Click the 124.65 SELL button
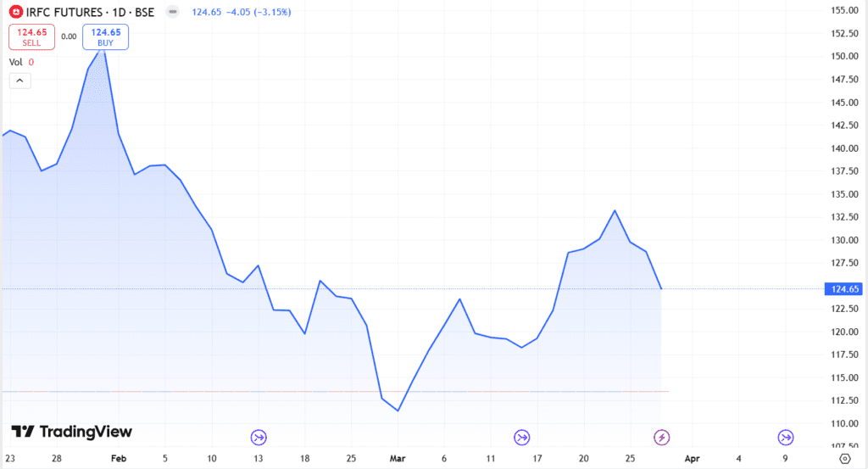The image size is (868, 469). pyautogui.click(x=31, y=37)
